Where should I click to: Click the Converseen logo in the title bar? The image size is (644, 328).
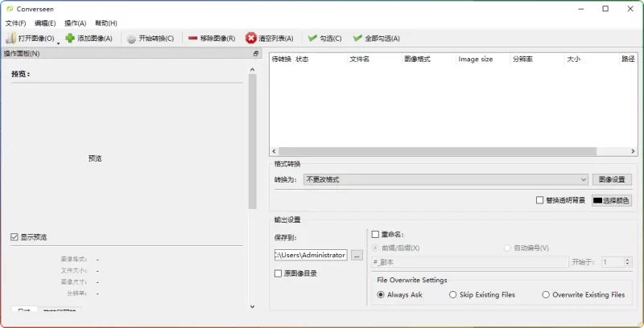tap(10, 9)
